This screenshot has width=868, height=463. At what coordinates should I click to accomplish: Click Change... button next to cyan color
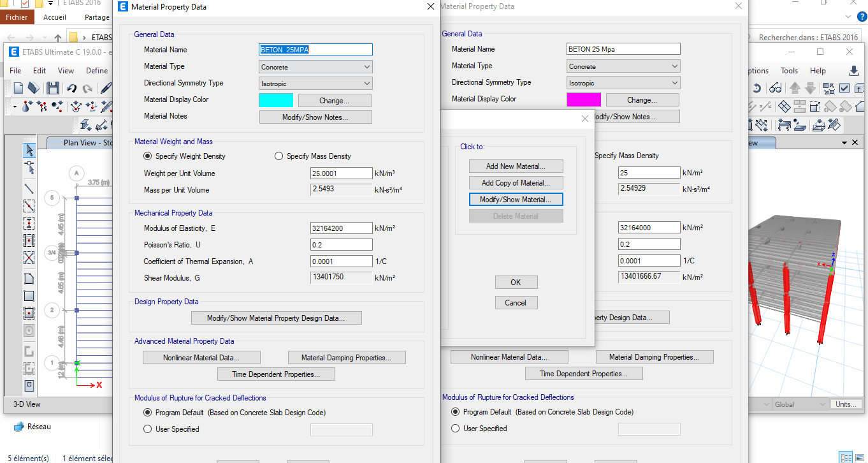pos(335,101)
